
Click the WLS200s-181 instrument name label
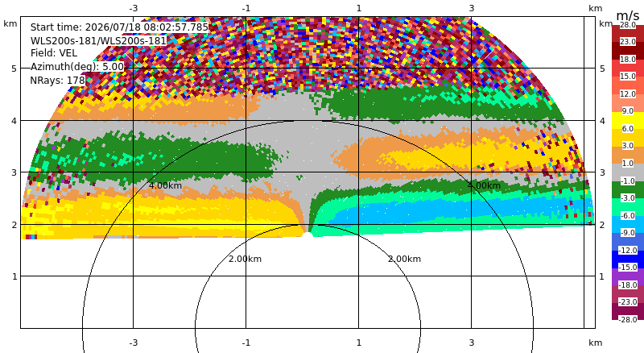tap(98, 41)
